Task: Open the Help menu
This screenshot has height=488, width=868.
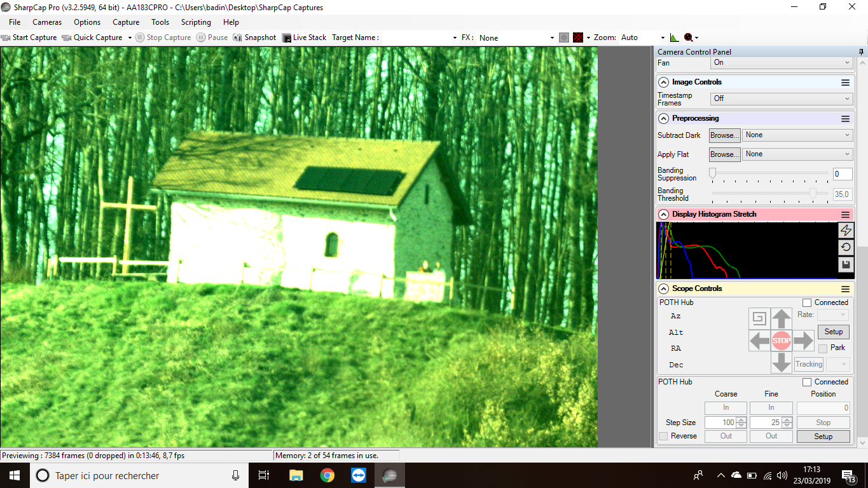Action: pos(231,22)
